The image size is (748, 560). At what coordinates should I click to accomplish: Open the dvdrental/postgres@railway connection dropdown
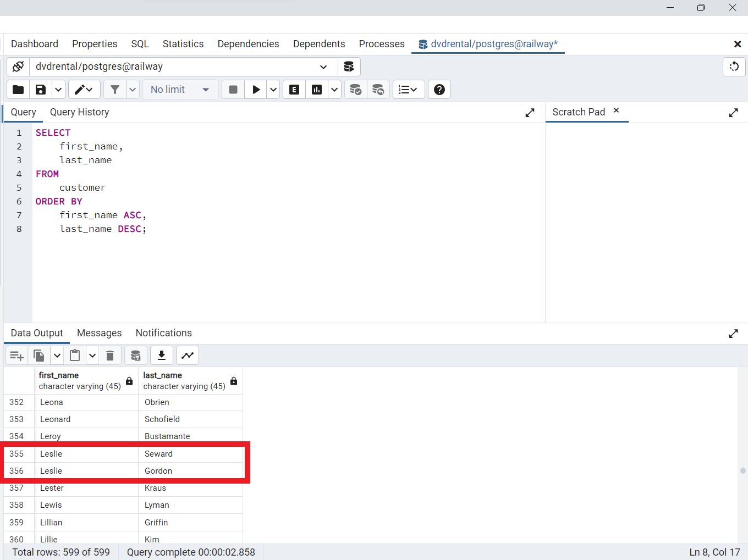click(x=183, y=66)
